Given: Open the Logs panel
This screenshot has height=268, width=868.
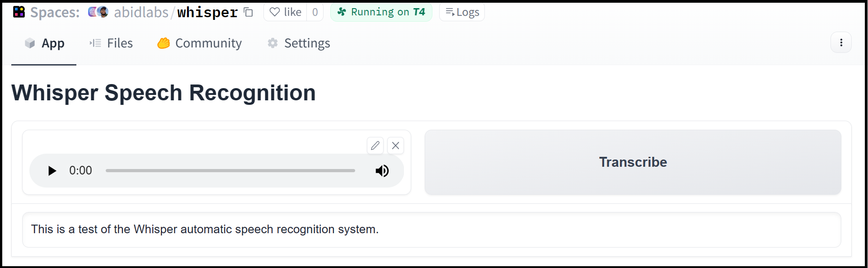Looking at the screenshot, I should [x=462, y=12].
